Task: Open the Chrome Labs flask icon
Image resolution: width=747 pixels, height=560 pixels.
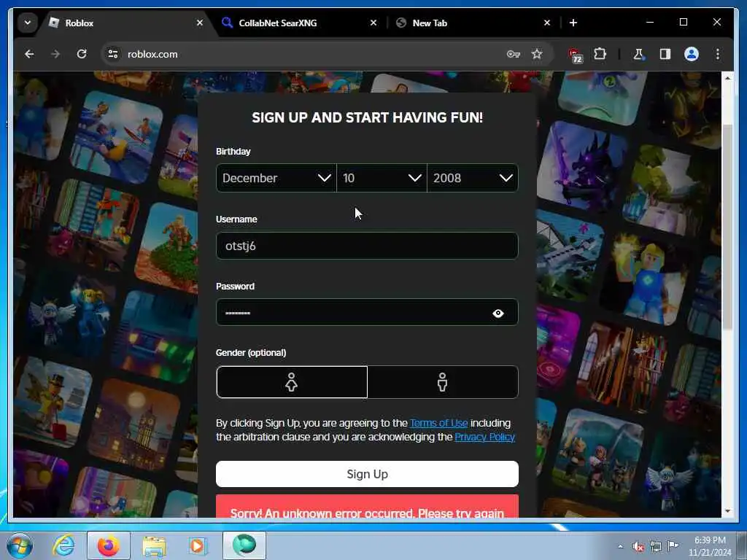Action: click(638, 54)
